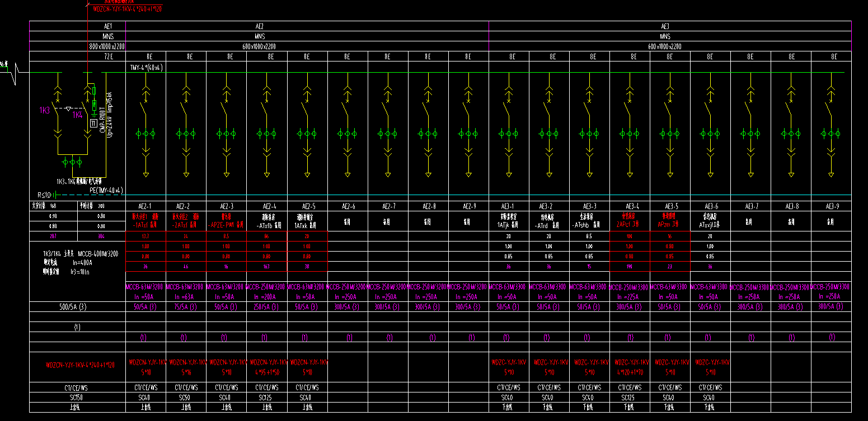Click the TMY-4*(40x4) busbar label
Viewport: 868px width, 421px height.
coord(146,68)
